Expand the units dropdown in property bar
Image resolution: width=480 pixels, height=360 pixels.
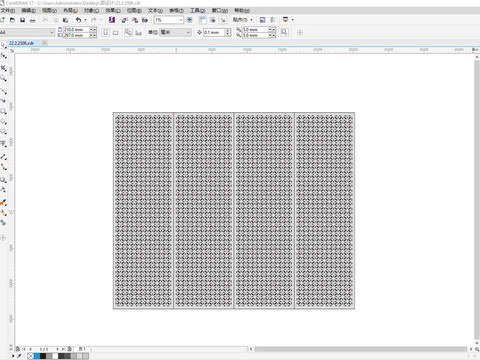[x=176, y=32]
